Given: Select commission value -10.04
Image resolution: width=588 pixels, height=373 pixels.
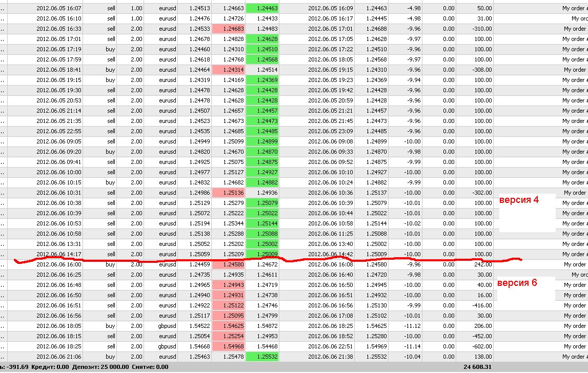Looking at the screenshot, I should pyautogui.click(x=413, y=357).
